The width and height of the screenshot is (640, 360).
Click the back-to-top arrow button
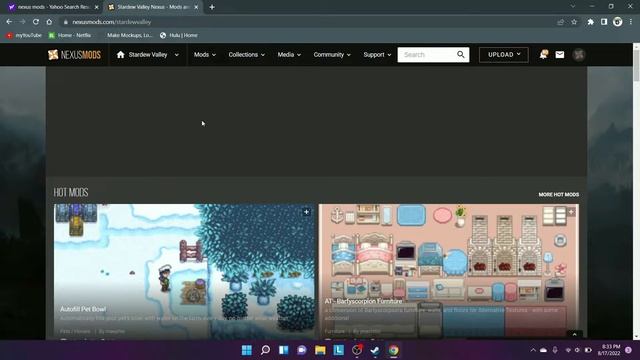tap(574, 334)
